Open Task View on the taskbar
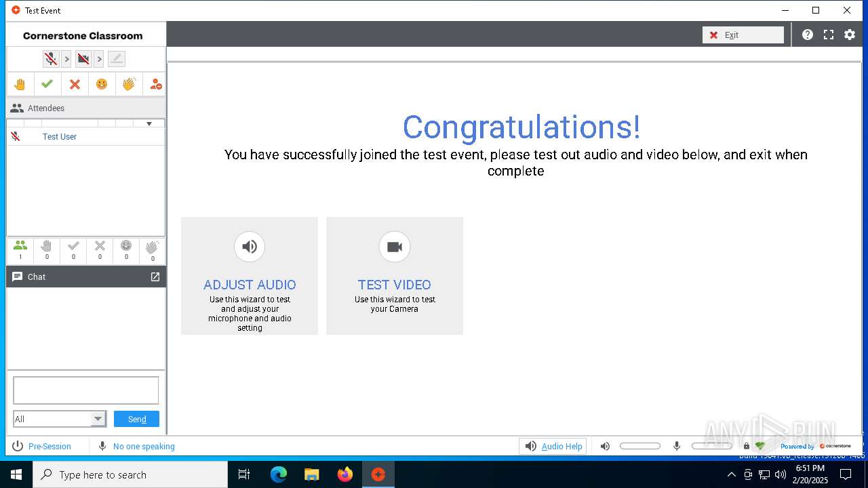Image resolution: width=868 pixels, height=488 pixels. click(244, 474)
